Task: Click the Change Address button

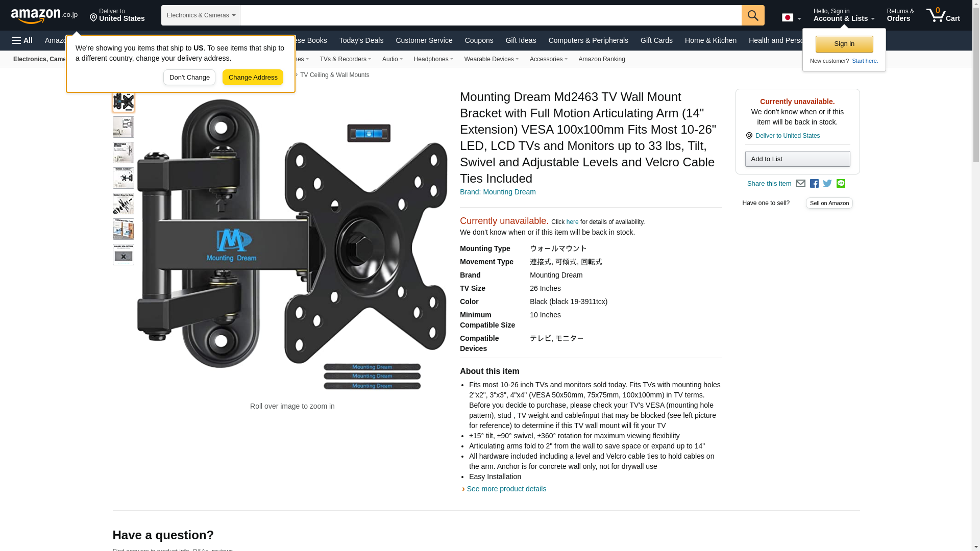Action: coord(253,78)
